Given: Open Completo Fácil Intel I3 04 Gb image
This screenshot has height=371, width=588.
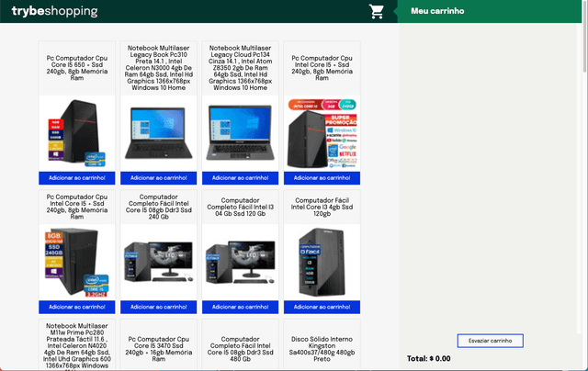Looking at the screenshot, I should tap(241, 263).
